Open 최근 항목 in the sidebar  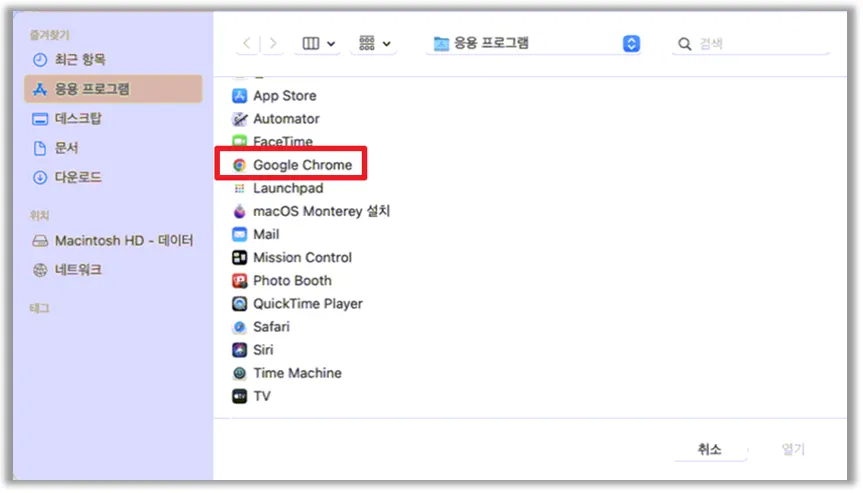(x=113, y=59)
